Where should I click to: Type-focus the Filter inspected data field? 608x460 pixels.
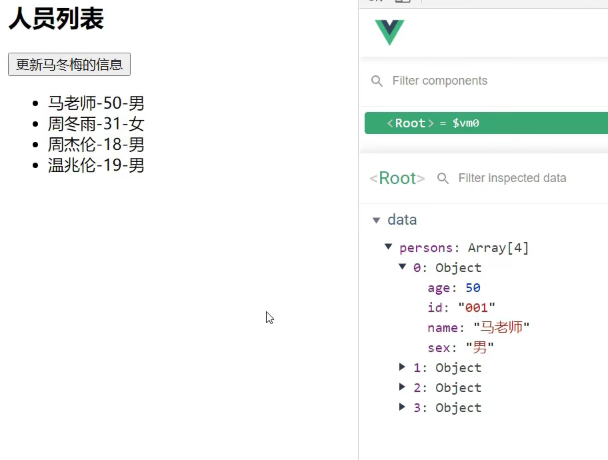point(520,179)
